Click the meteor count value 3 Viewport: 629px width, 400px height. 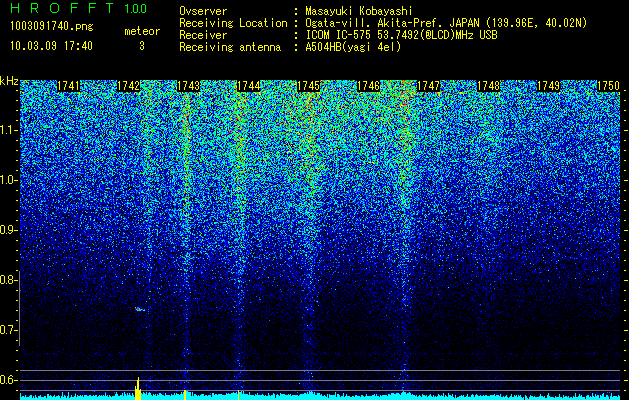click(x=142, y=46)
